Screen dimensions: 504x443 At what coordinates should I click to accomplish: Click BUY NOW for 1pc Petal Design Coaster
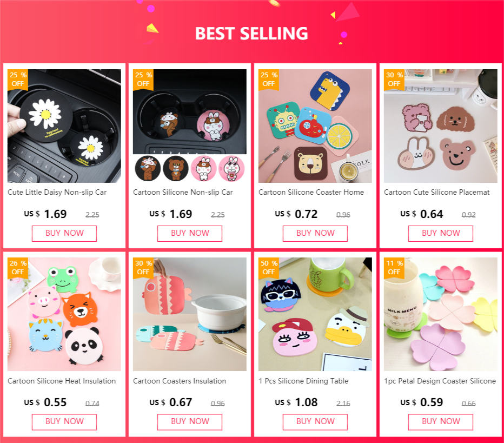click(440, 422)
